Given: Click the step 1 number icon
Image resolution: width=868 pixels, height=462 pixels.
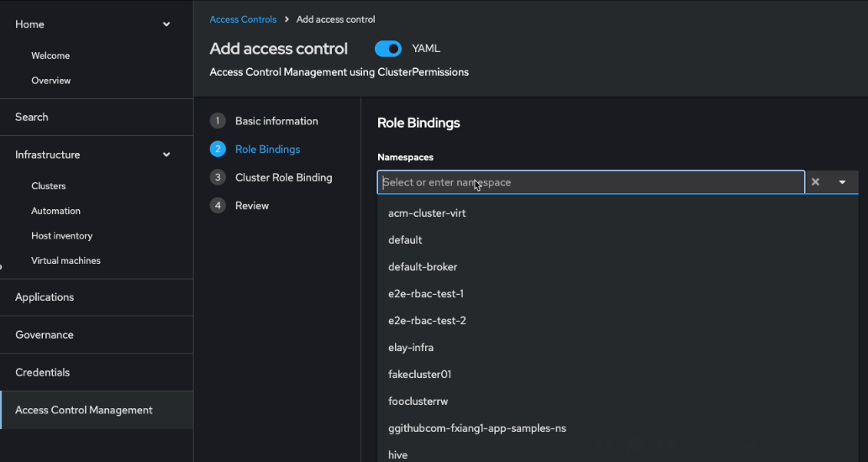Looking at the screenshot, I should [x=218, y=121].
